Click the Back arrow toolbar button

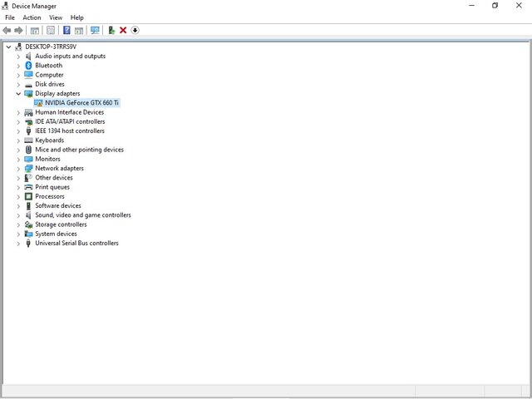coord(7,30)
